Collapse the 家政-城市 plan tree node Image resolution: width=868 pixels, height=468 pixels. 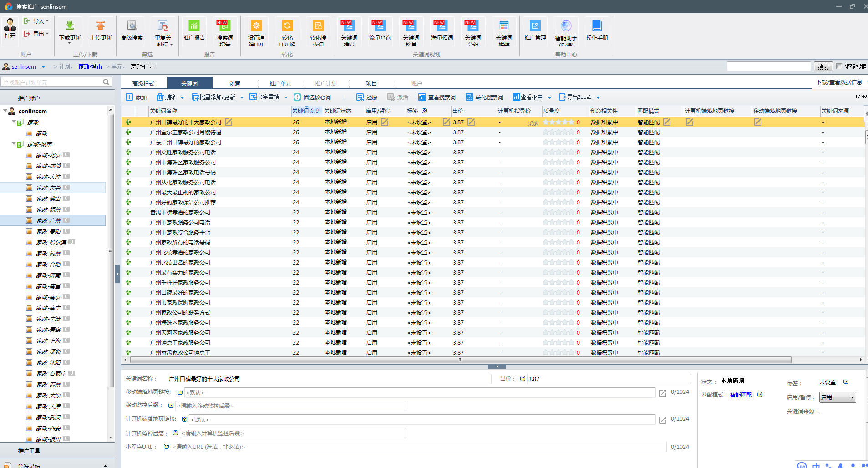click(x=14, y=144)
